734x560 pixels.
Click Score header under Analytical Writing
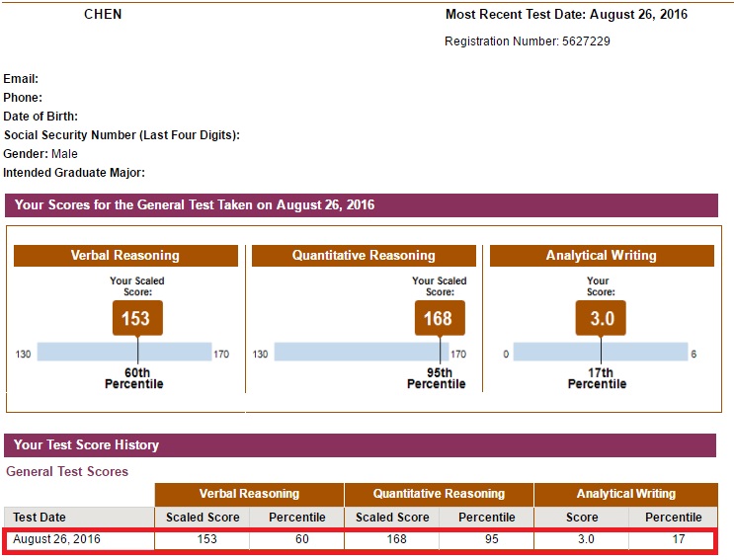tap(582, 518)
